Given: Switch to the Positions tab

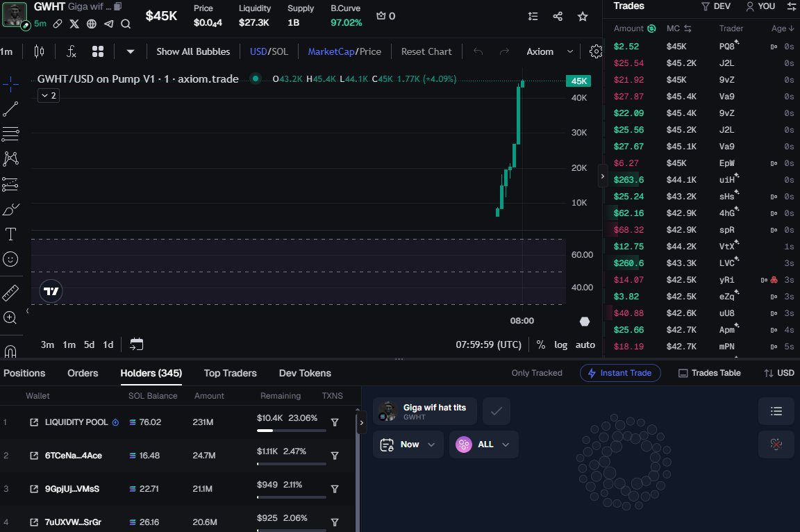Looking at the screenshot, I should 24,373.
